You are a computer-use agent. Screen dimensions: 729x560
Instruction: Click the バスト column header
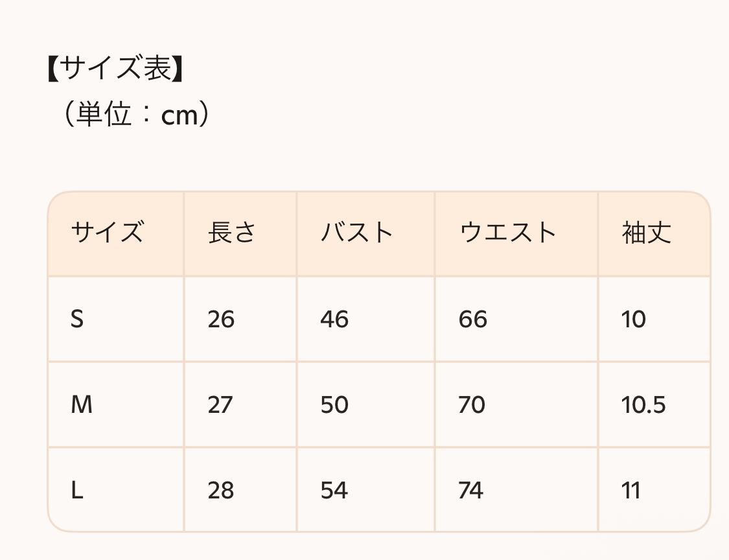357,232
